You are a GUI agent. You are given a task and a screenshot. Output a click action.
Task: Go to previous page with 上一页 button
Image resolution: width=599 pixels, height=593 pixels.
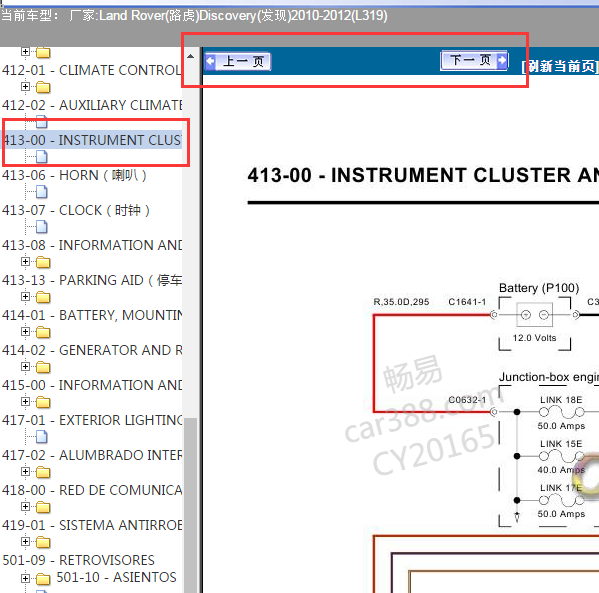click(x=238, y=62)
